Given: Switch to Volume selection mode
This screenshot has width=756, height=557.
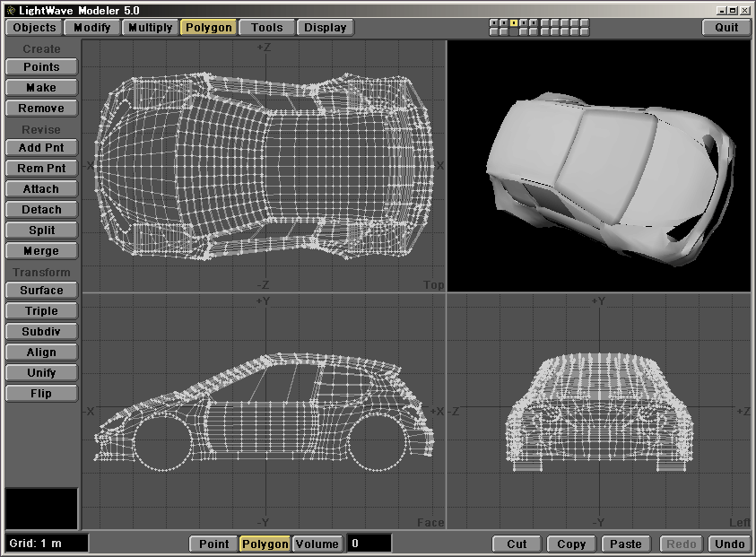Looking at the screenshot, I should 317,544.
